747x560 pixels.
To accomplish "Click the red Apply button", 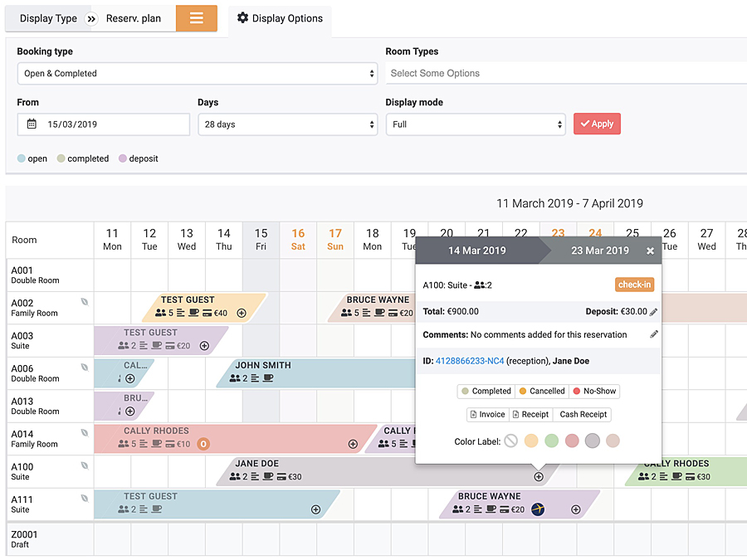I will [597, 124].
